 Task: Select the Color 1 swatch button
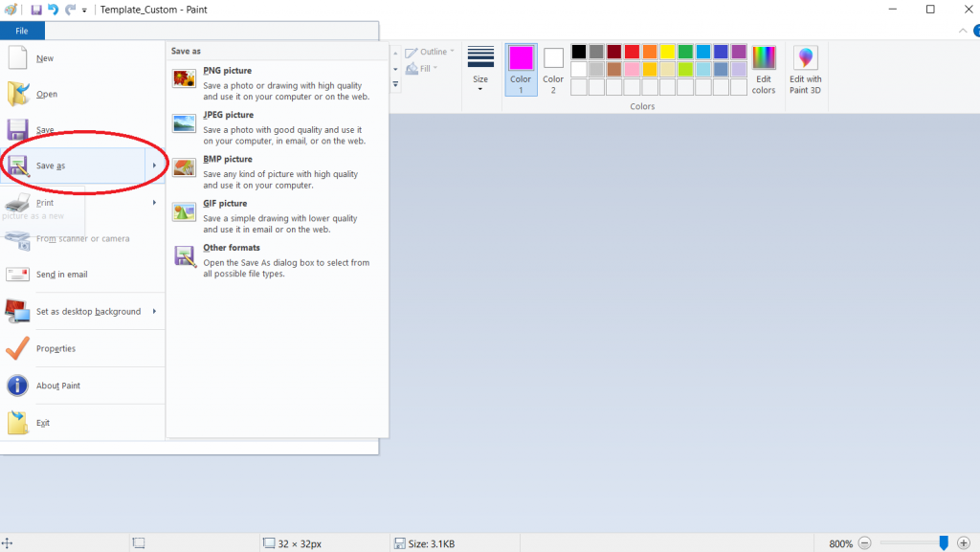[x=521, y=69]
